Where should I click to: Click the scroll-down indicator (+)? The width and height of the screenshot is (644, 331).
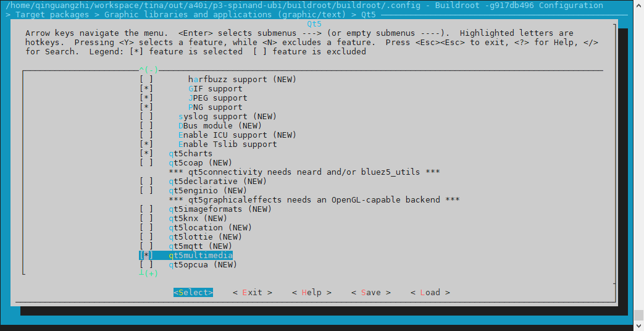tap(148, 274)
